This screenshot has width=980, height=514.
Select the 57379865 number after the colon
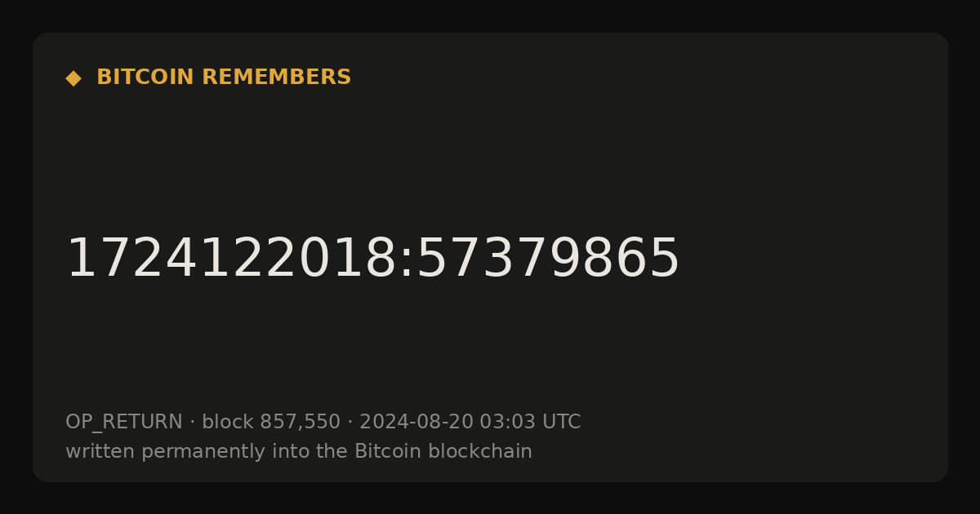(547, 259)
